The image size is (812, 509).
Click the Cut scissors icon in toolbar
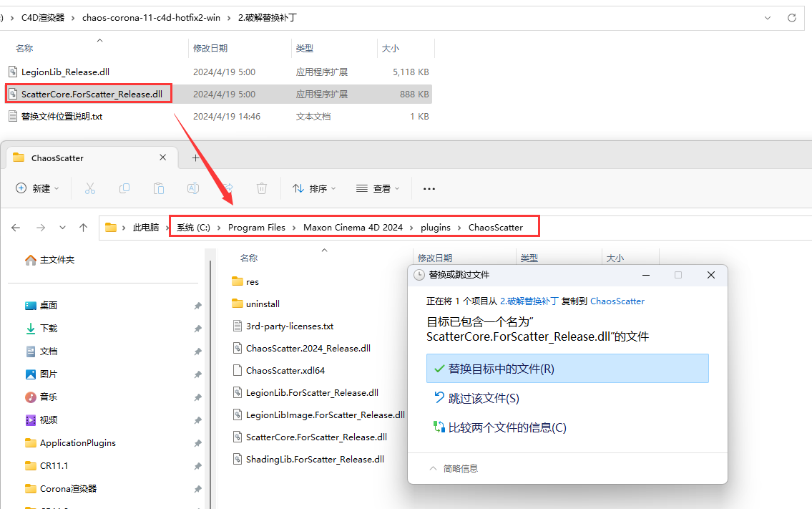(90, 188)
